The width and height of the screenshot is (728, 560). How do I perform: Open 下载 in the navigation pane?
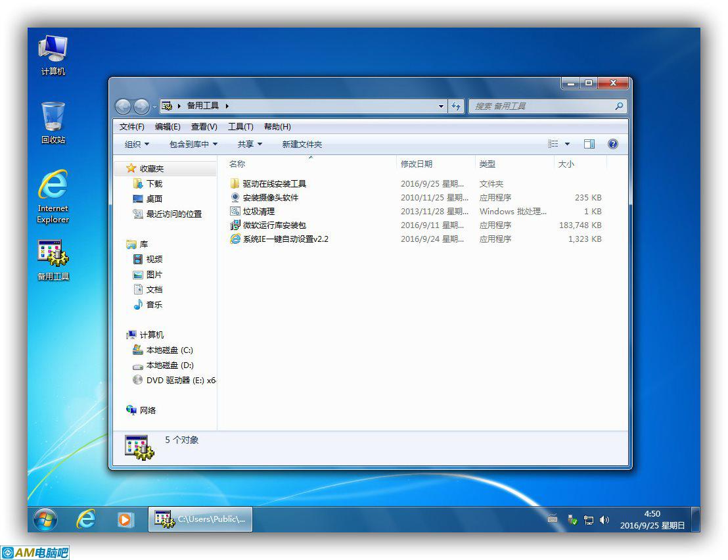click(x=154, y=184)
